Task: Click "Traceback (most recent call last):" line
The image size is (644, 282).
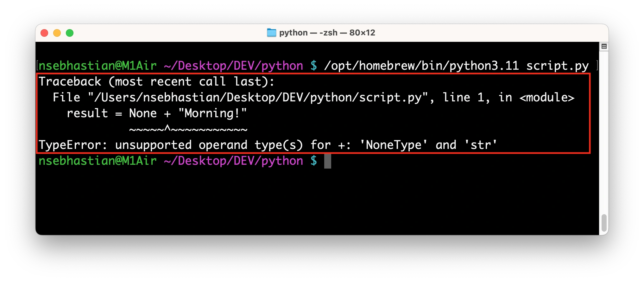Action: coord(156,82)
